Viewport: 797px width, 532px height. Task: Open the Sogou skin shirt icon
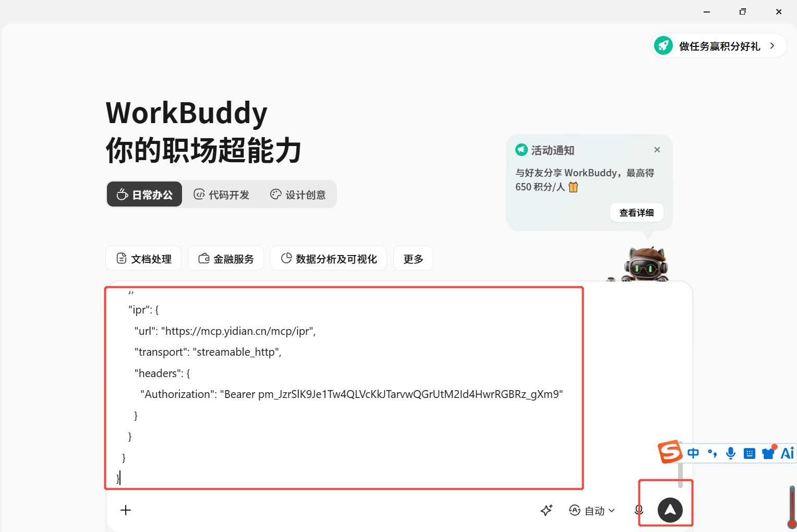pyautogui.click(x=769, y=452)
